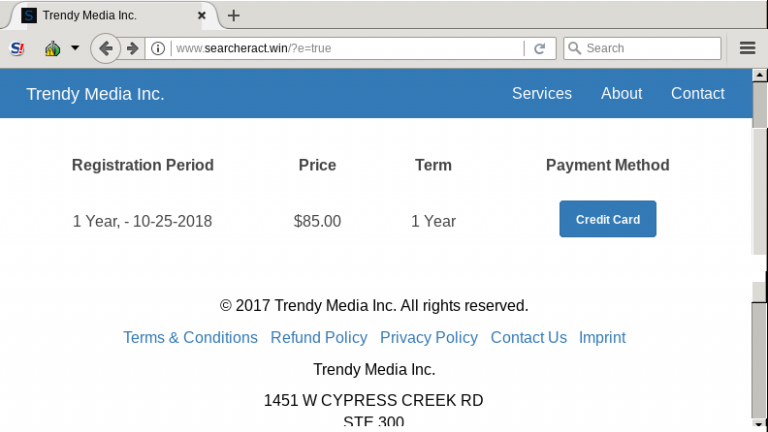Click the Credit Card payment button

coord(608,219)
